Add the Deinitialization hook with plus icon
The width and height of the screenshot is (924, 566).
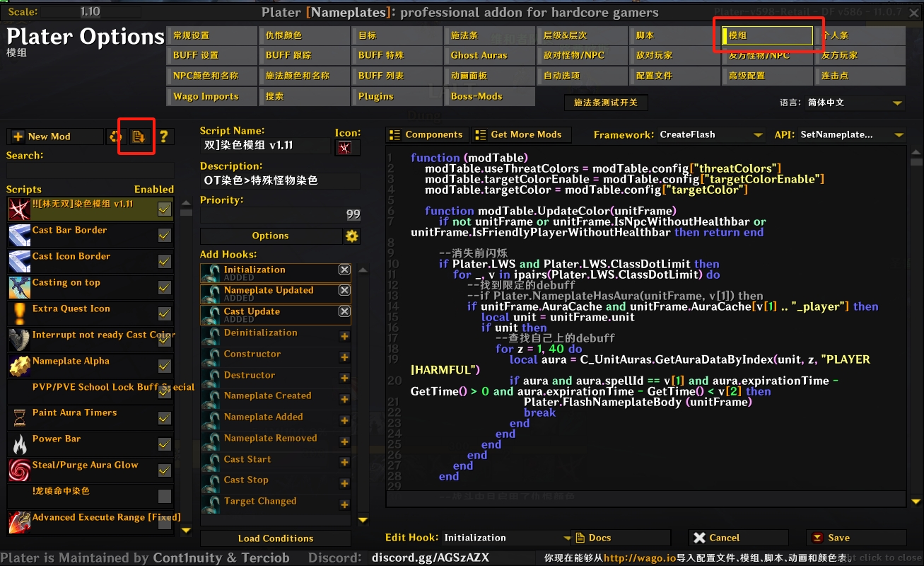tap(344, 337)
